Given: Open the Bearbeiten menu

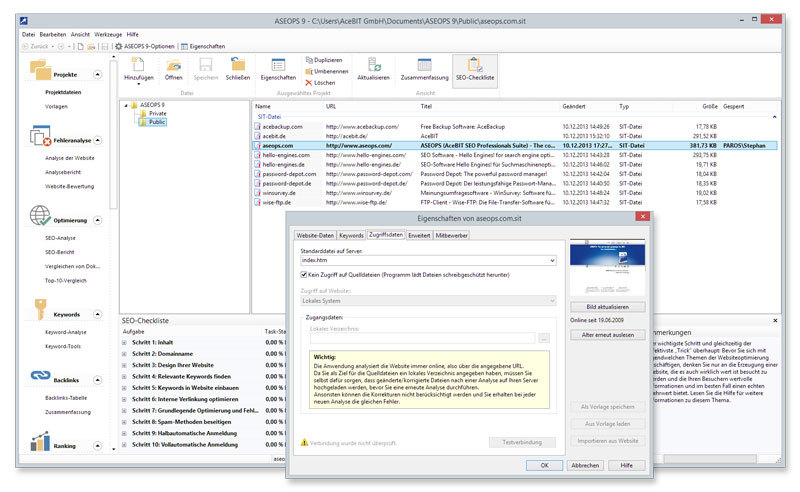Looking at the screenshot, I should [53, 35].
